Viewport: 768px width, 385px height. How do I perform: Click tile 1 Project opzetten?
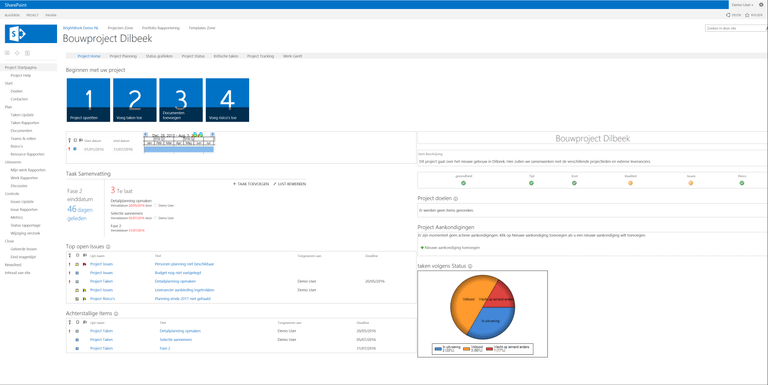tap(88, 100)
